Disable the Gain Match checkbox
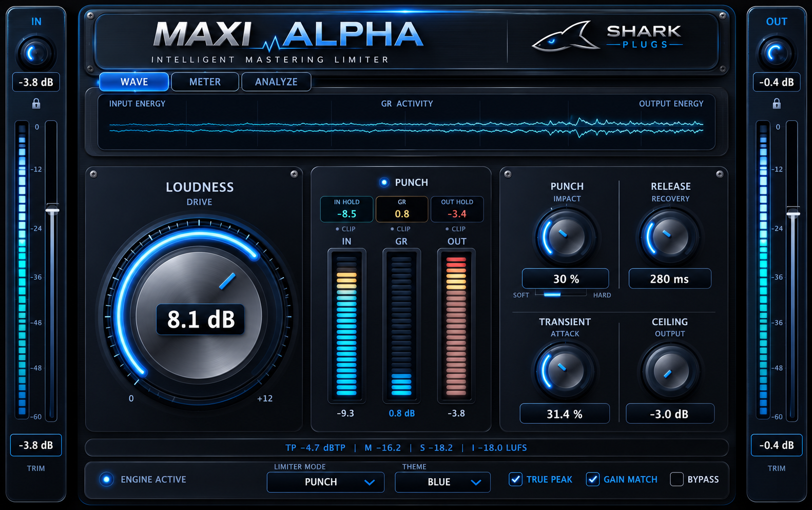Viewport: 812px width, 510px height. pos(592,479)
